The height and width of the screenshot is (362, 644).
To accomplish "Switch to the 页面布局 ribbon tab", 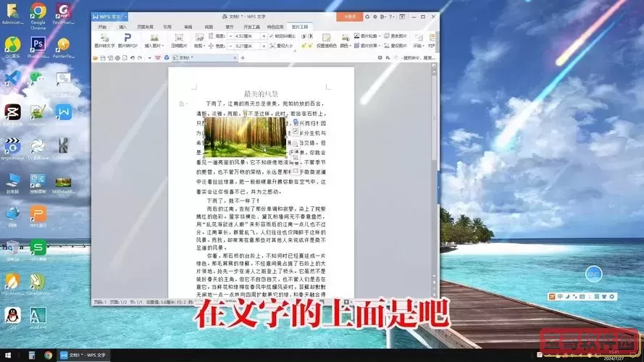I will (145, 27).
